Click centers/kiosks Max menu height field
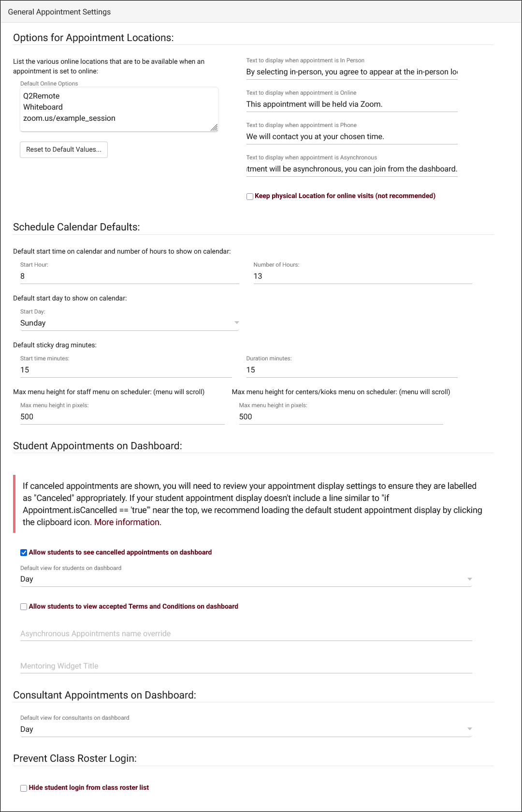This screenshot has width=522, height=812. (x=341, y=417)
